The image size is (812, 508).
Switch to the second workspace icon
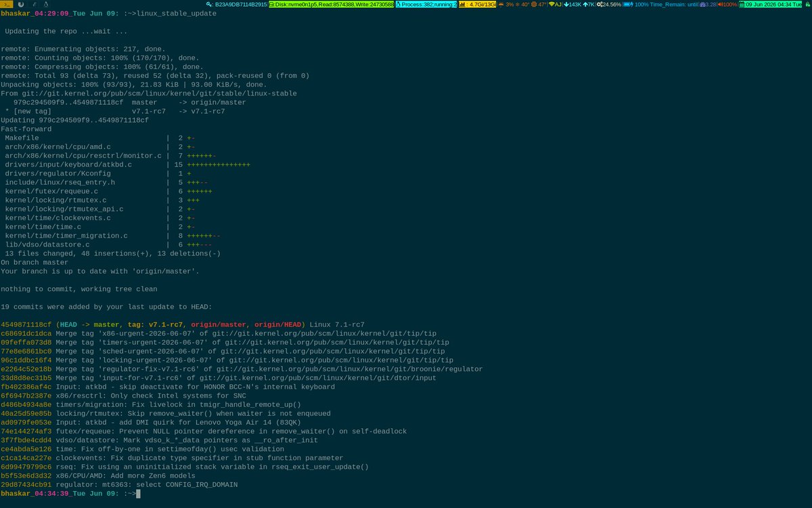pos(21,4)
